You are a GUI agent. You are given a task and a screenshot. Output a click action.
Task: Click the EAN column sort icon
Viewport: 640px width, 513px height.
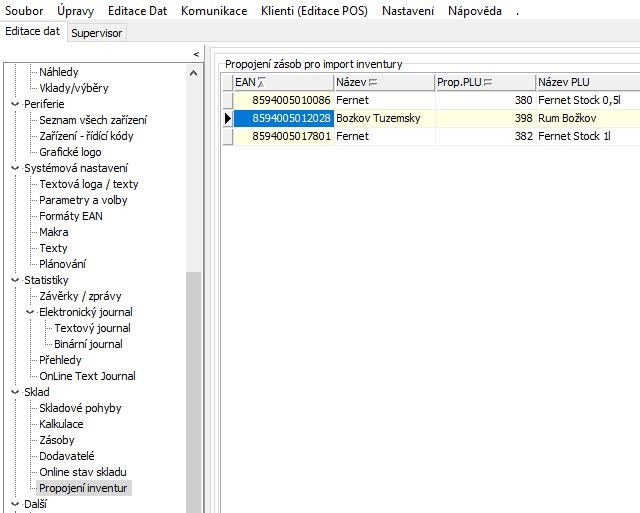tap(262, 83)
